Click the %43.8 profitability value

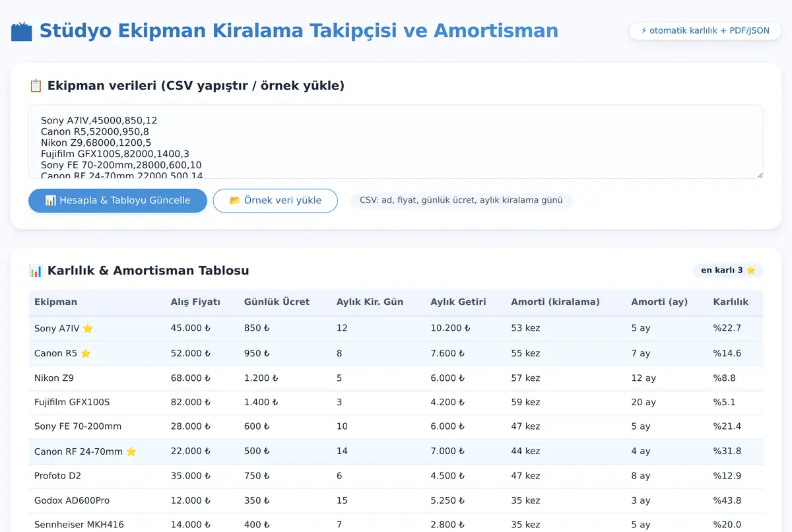(x=727, y=501)
